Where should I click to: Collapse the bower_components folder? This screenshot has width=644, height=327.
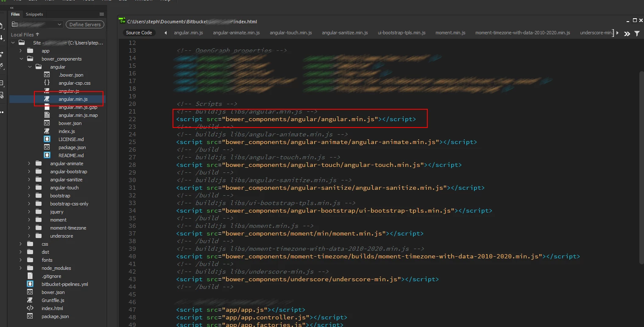21,59
